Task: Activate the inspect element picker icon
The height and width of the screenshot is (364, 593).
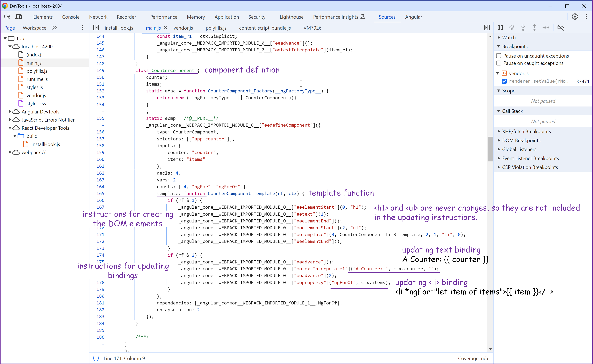Action: [x=7, y=17]
